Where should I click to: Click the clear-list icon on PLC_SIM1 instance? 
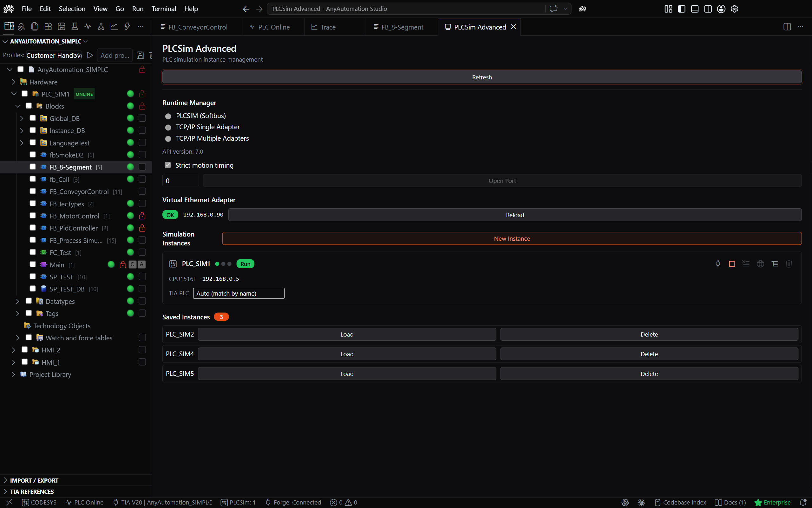(746, 264)
